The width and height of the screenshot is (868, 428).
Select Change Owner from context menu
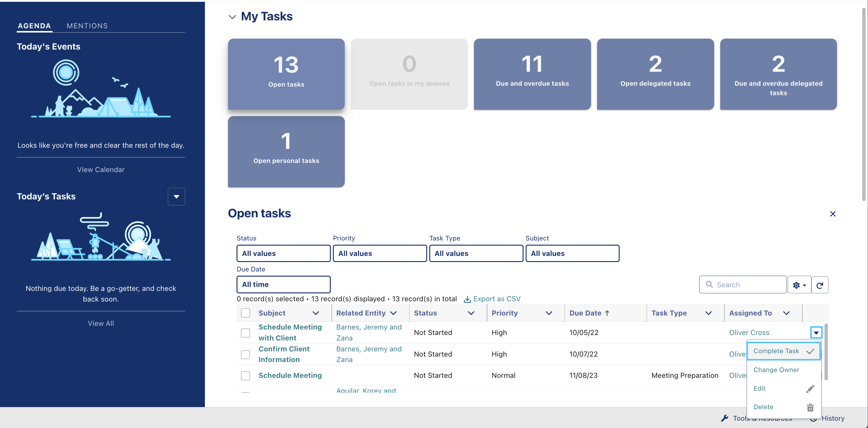click(776, 370)
